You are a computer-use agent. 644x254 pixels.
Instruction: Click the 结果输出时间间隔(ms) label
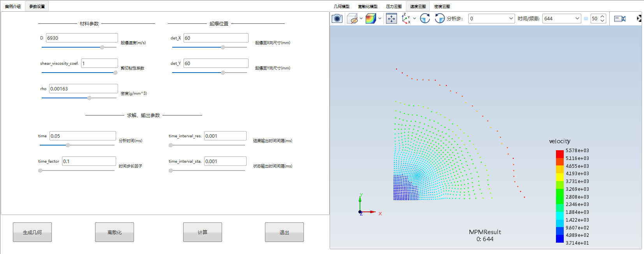pyautogui.click(x=273, y=141)
